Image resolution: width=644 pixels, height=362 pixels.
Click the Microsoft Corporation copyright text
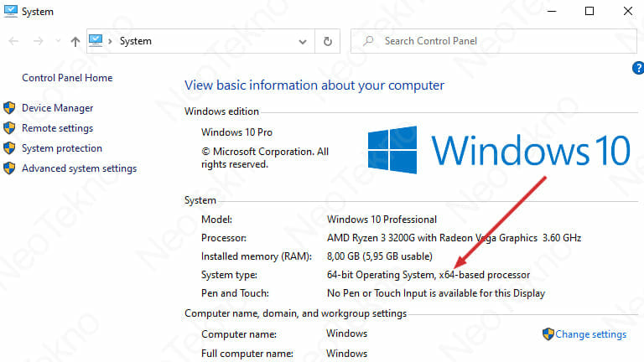(265, 158)
